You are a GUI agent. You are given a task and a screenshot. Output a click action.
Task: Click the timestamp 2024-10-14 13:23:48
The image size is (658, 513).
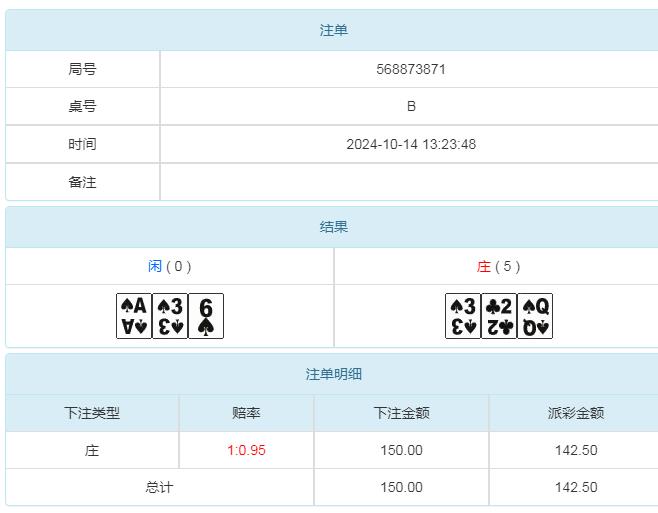(x=411, y=144)
